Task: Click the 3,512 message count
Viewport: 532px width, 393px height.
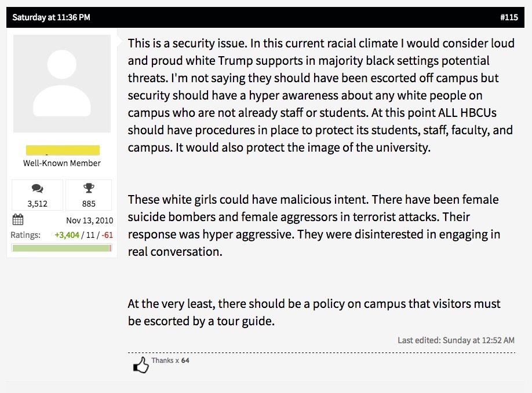Action: [37, 204]
